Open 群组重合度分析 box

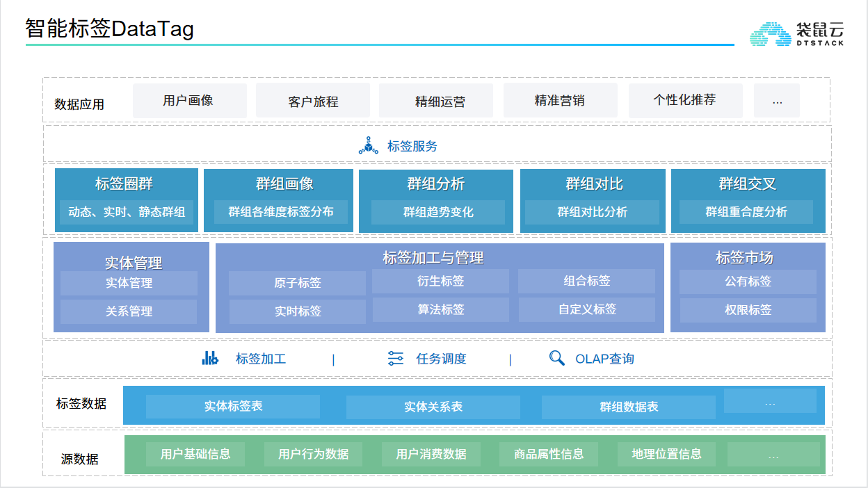[746, 212]
